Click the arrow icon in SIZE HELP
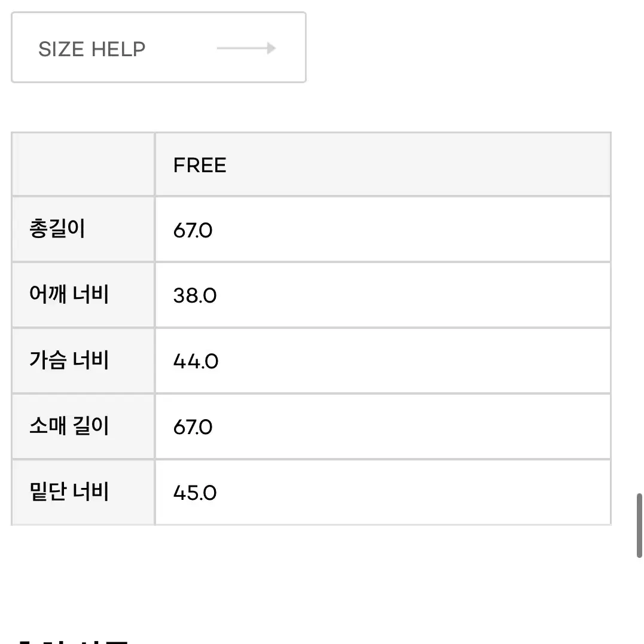 tap(246, 48)
